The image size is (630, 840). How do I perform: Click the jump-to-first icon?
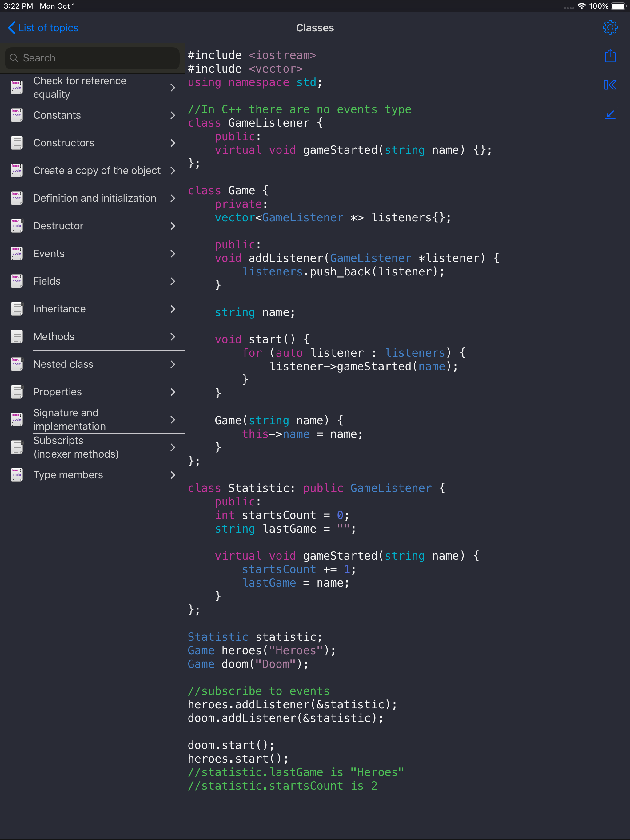point(609,85)
